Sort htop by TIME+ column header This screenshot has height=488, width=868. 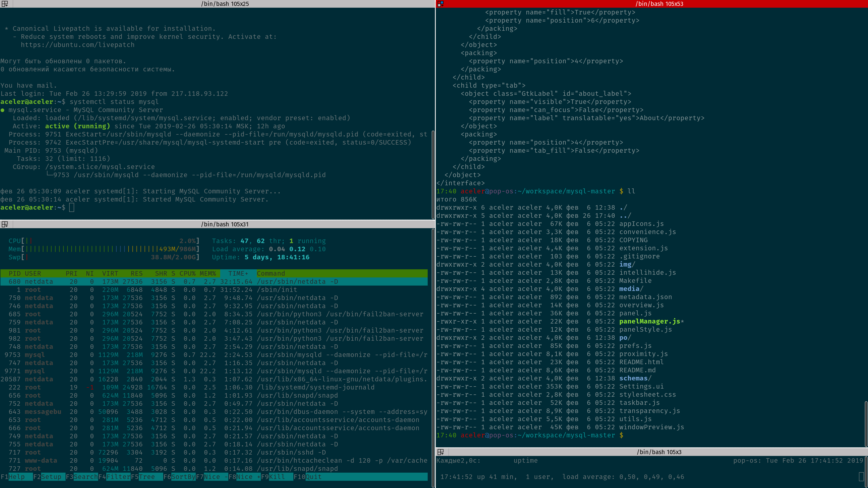point(238,273)
